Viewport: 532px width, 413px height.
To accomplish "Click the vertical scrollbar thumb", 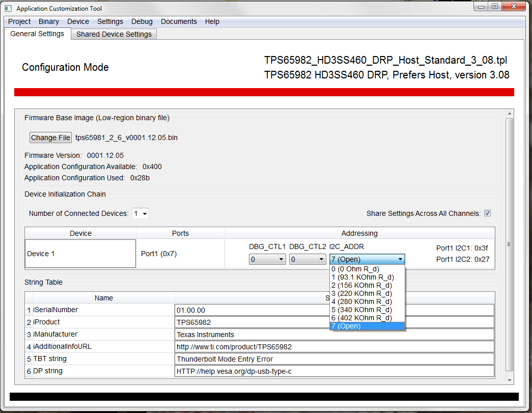I will tap(510, 244).
